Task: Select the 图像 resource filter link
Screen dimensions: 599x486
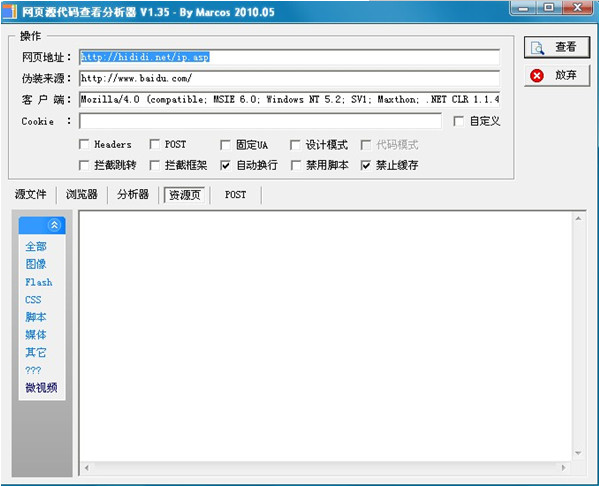Action: (36, 264)
